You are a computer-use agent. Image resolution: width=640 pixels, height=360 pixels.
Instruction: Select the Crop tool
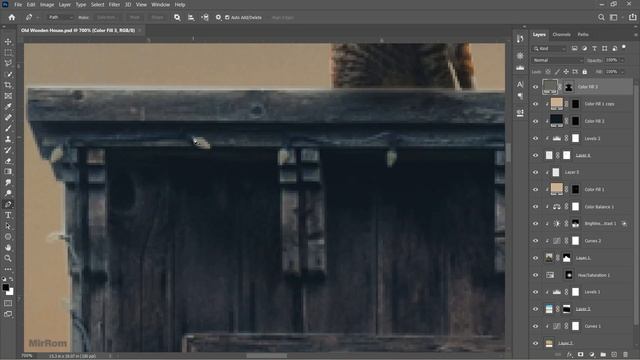[x=8, y=85]
